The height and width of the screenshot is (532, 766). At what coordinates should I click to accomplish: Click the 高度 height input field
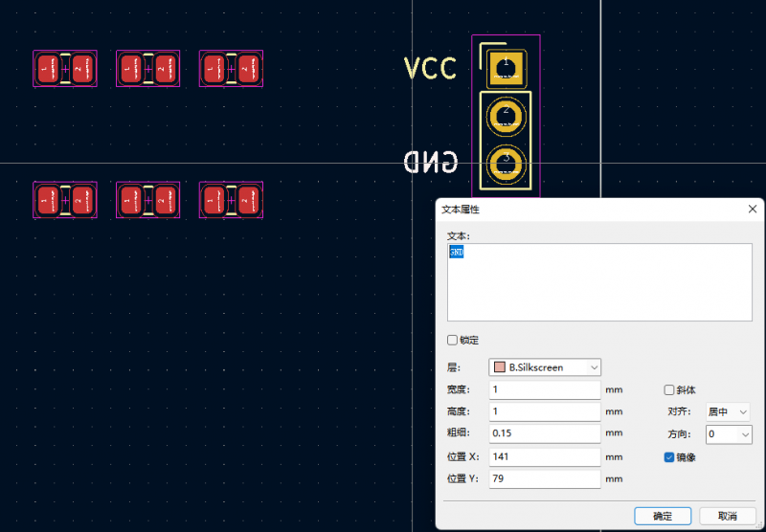click(x=545, y=411)
